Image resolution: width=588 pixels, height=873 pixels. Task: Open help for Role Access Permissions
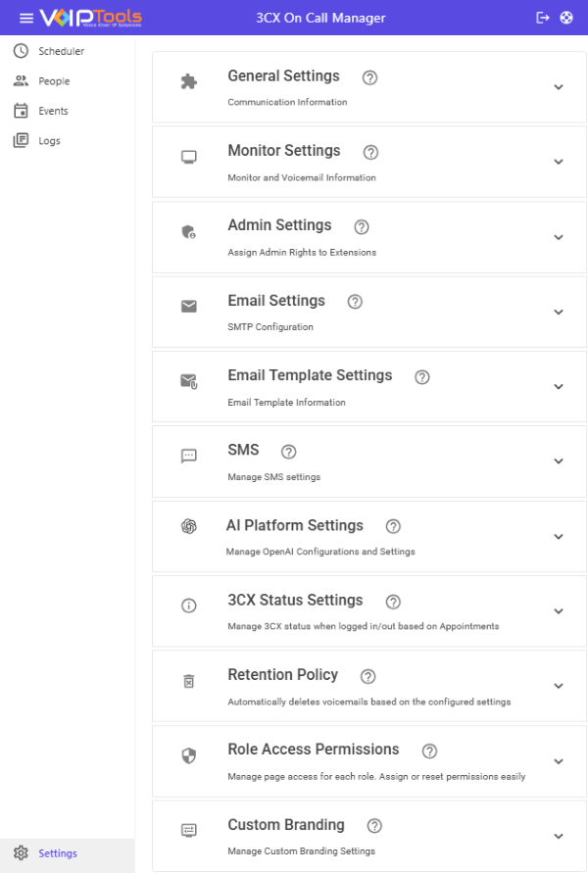[x=429, y=752]
